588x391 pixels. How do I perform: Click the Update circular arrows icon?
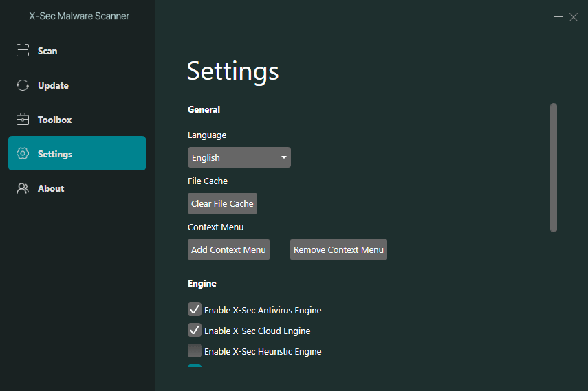coord(23,85)
